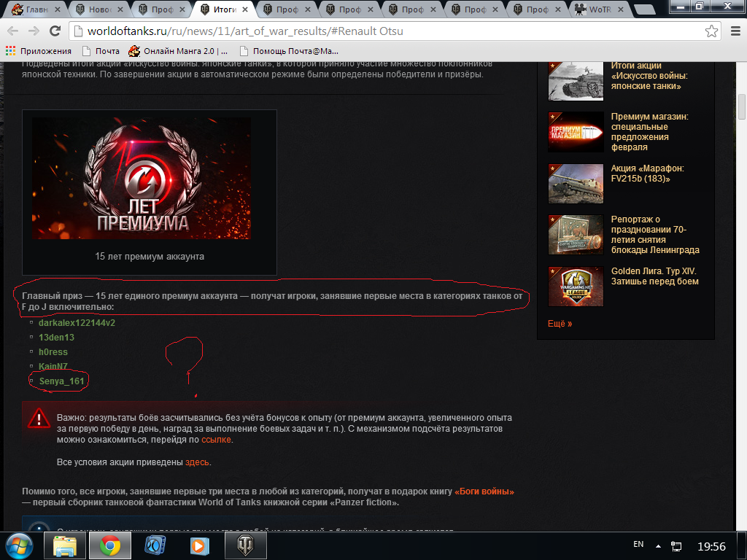Open the «Боги войны» book link
This screenshot has height=560, width=747.
[484, 491]
